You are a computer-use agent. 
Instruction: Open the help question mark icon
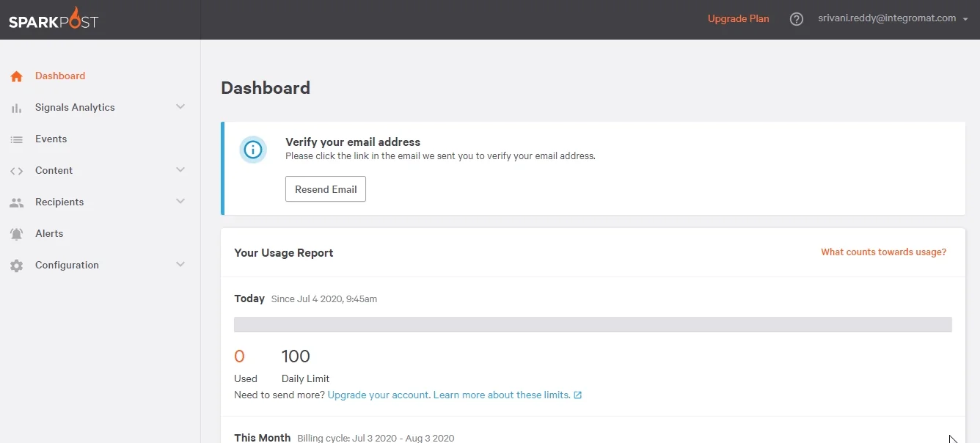[797, 19]
